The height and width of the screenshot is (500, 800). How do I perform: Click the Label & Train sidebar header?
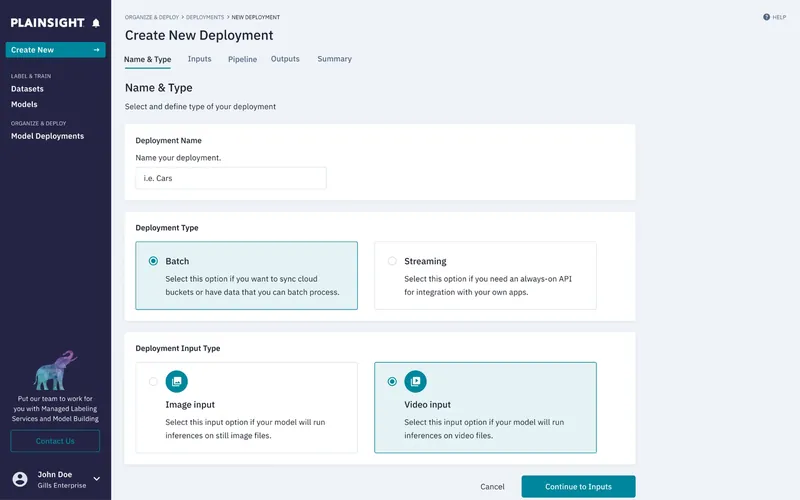click(31, 76)
